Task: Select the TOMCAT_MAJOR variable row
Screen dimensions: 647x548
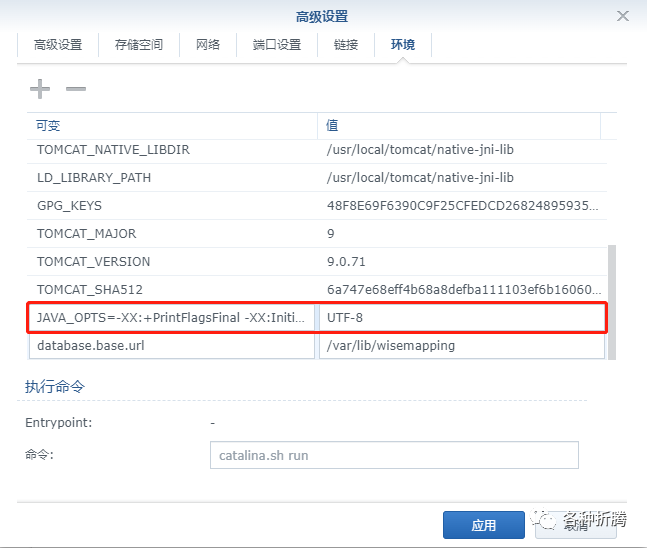Action: point(317,234)
